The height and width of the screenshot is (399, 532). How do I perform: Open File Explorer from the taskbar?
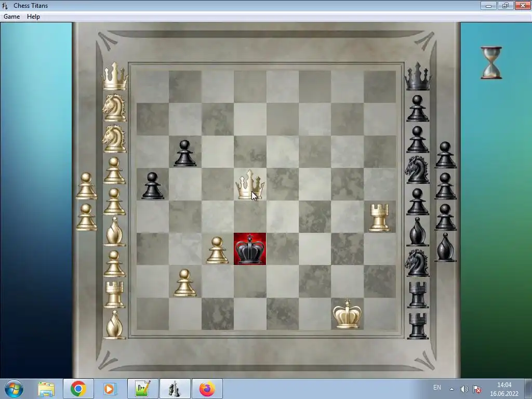46,389
